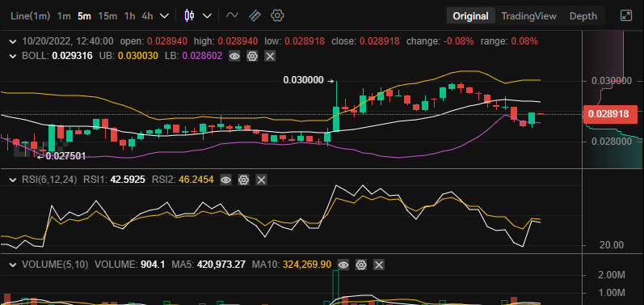Click the 1.00M volume axis label
Viewport: 644px width, 305px height.
pos(612,293)
